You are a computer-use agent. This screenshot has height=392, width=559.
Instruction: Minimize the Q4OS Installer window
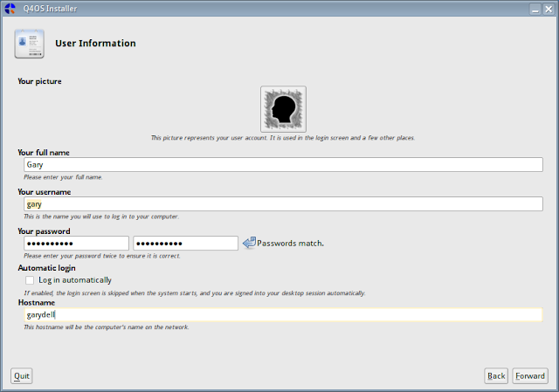pos(535,9)
